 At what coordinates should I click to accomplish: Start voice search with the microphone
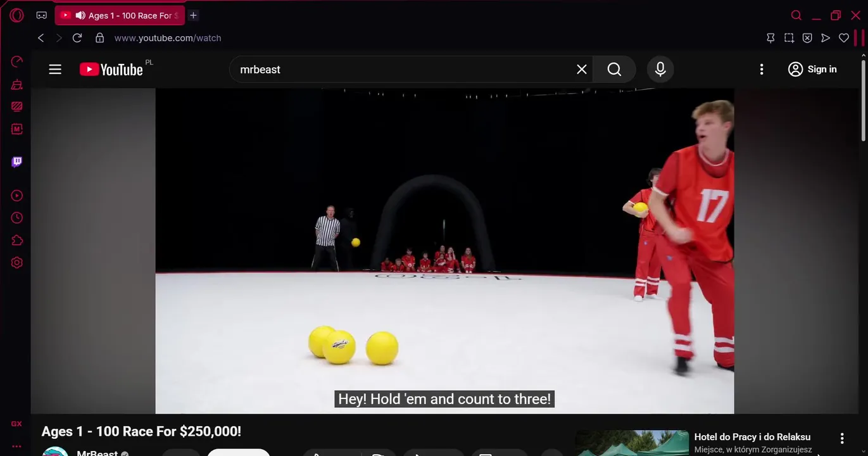[660, 69]
